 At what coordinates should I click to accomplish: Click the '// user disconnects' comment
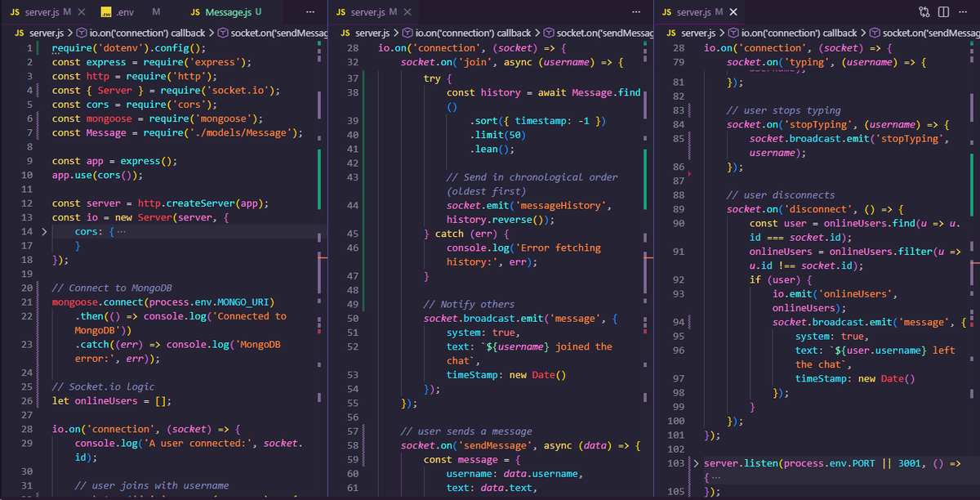[781, 195]
